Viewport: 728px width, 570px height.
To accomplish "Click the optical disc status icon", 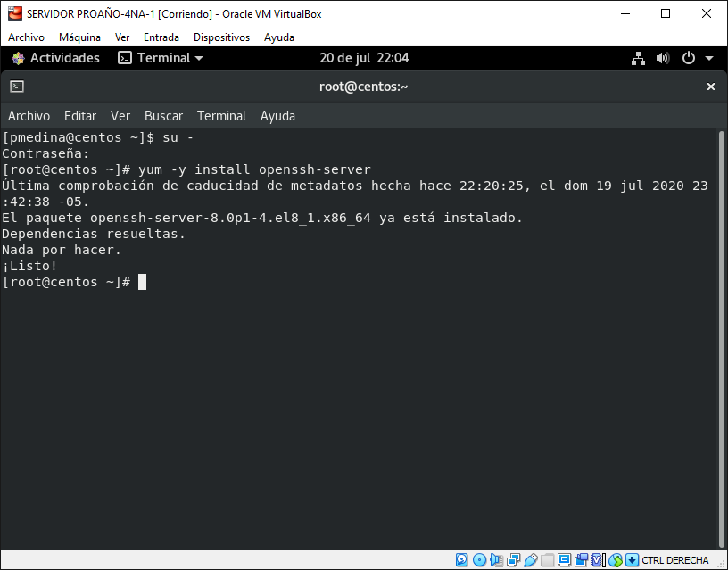I will (x=479, y=560).
